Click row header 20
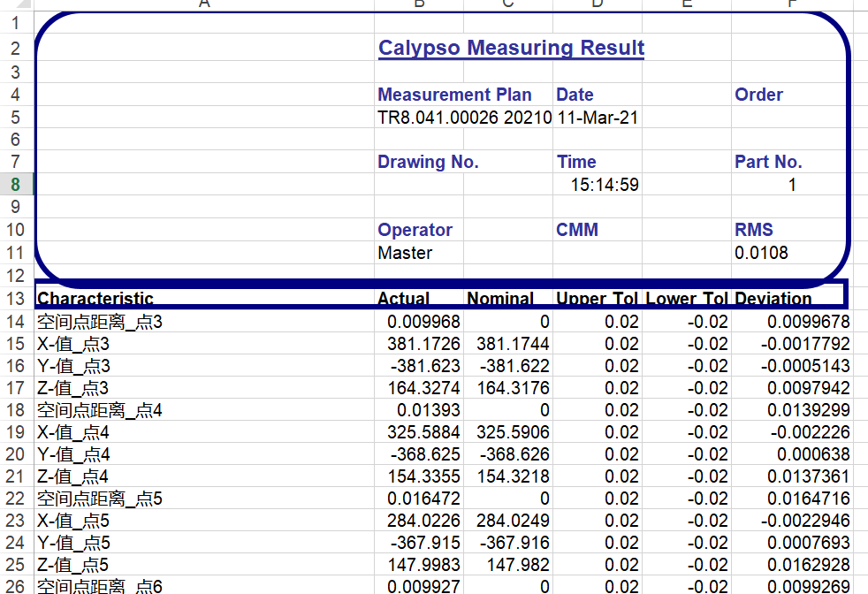This screenshot has width=868, height=594. [16, 454]
